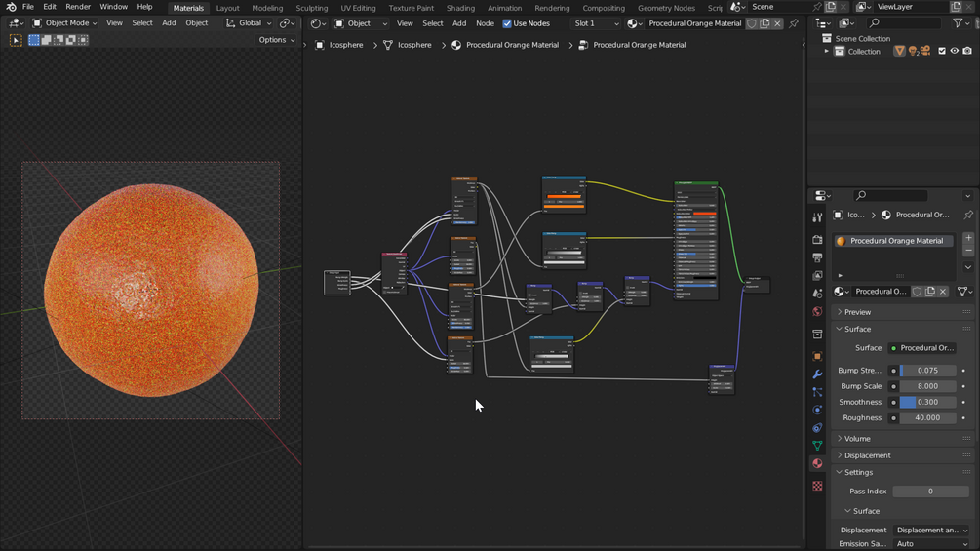Click the Physics properties tab icon

(x=817, y=410)
